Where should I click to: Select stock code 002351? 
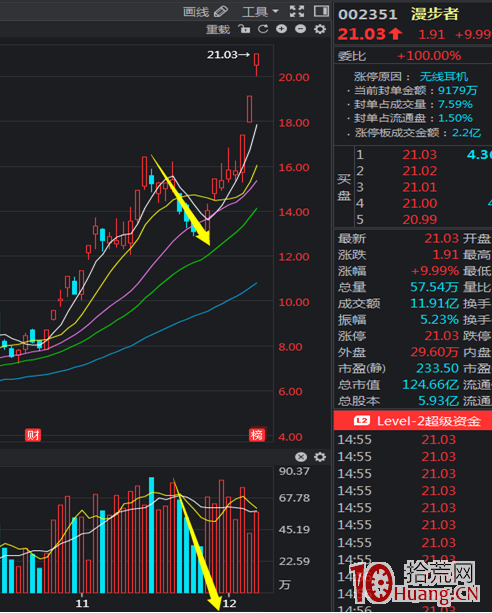click(368, 15)
